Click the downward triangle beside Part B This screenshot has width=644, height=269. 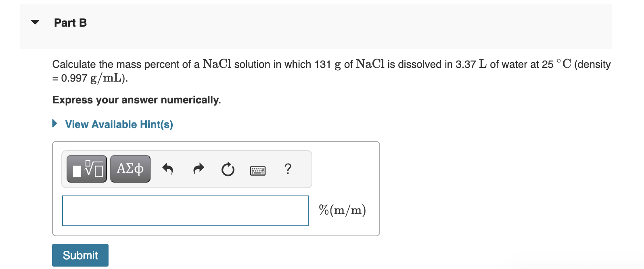click(35, 22)
